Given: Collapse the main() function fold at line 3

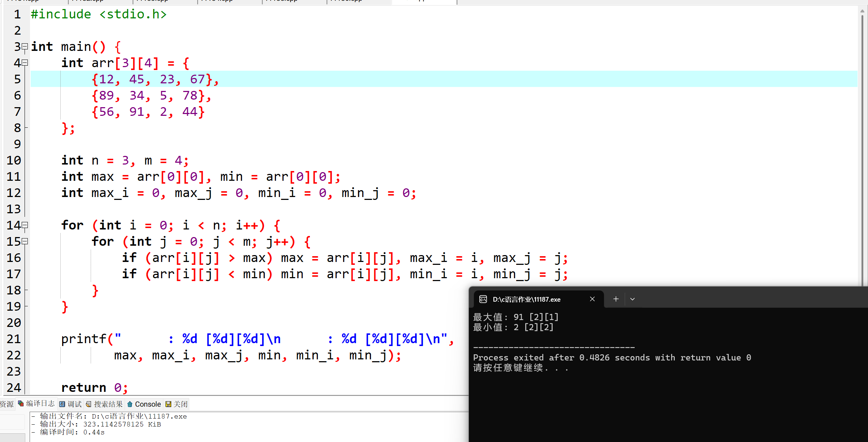Looking at the screenshot, I should 25,47.
